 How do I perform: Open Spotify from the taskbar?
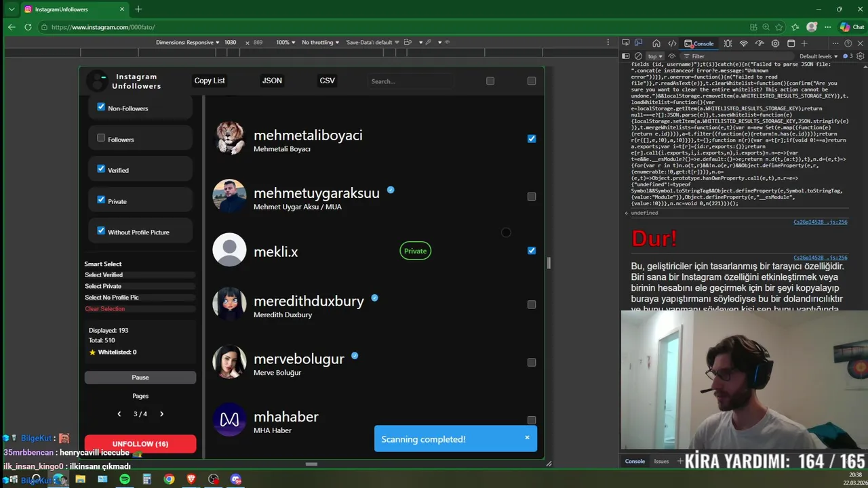(x=125, y=479)
